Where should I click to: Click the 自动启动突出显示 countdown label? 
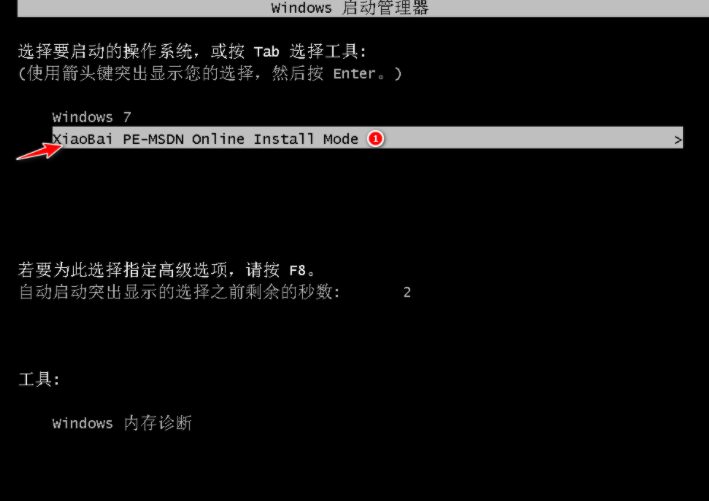(x=180, y=292)
